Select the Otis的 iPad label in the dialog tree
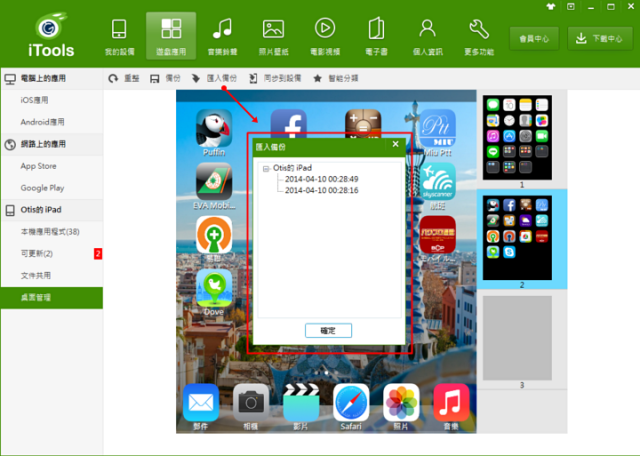The image size is (640, 456). coord(292,168)
